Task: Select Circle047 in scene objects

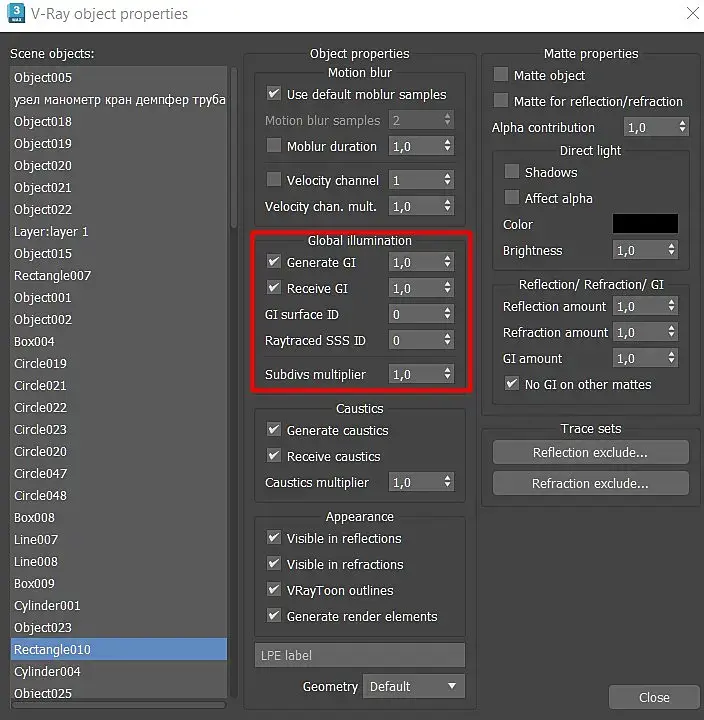Action: [118, 473]
